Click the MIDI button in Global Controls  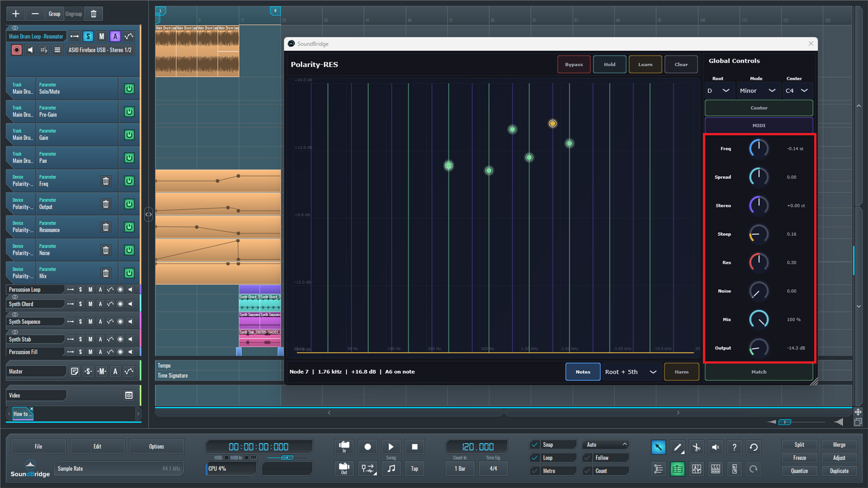click(x=759, y=126)
